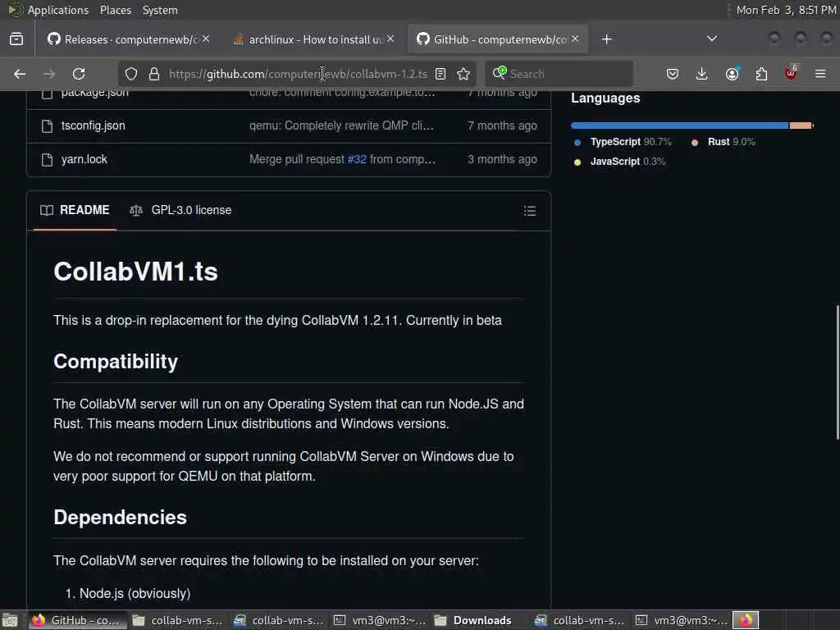The image size is (840, 630).
Task: Open the qemu Completely rewrite QMP commit
Action: pyautogui.click(x=342, y=126)
